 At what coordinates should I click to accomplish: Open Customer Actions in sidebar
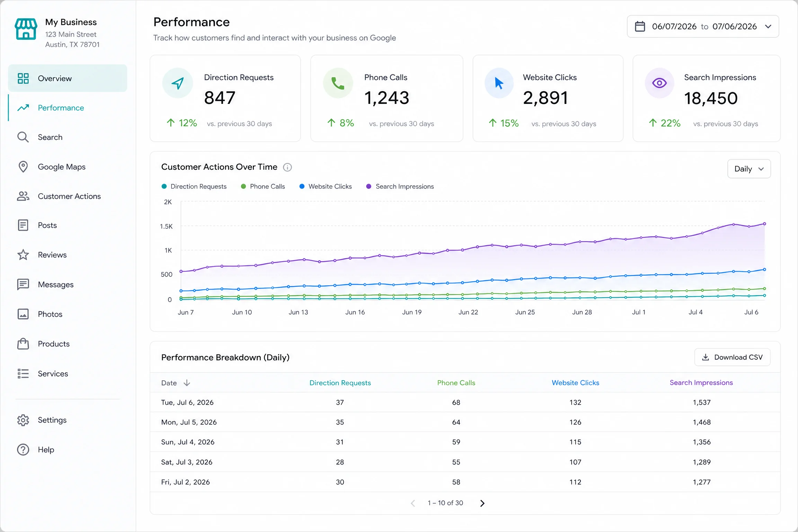[68, 196]
